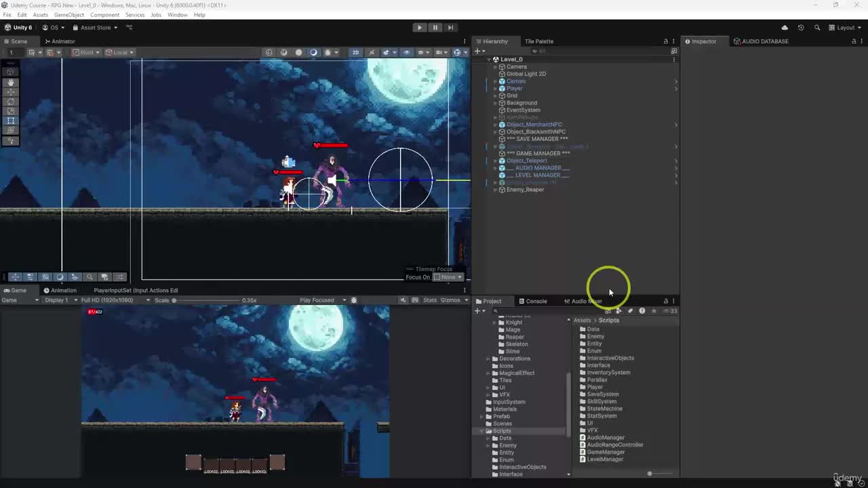Adjust the Game view Scale slider
This screenshot has width=868, height=488.
205,300
